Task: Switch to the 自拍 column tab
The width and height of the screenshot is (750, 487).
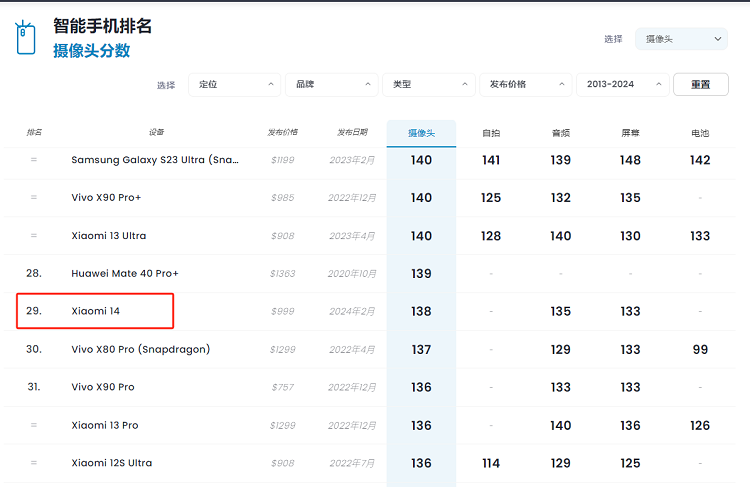Action: pos(491,133)
